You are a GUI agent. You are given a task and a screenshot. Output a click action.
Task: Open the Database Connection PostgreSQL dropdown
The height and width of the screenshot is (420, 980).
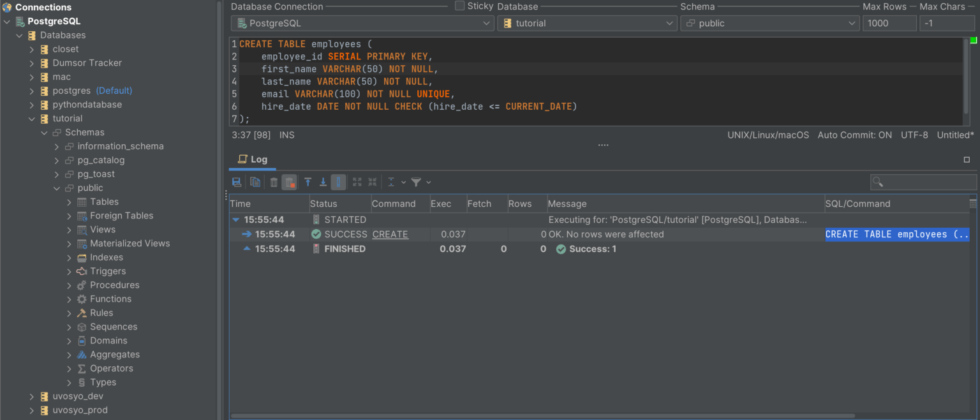[x=362, y=24]
